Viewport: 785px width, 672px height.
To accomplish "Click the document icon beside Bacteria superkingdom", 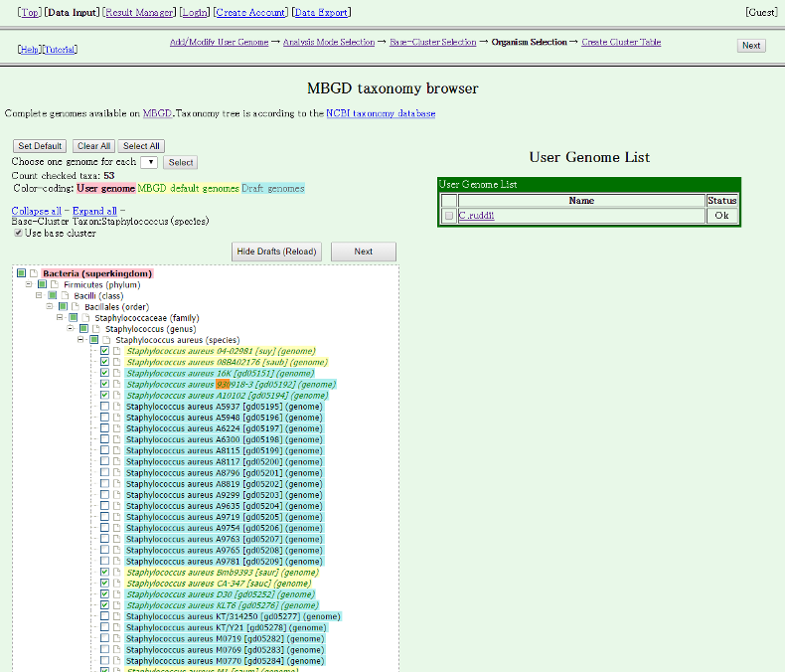I will (33, 273).
